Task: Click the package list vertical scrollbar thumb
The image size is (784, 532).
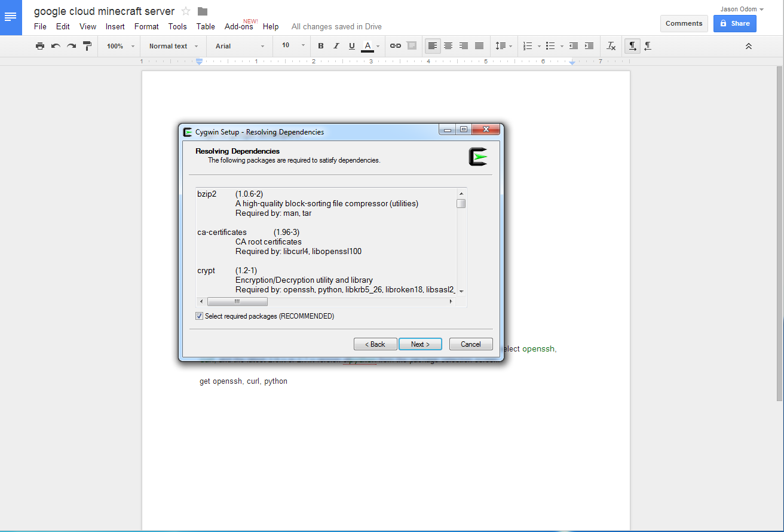Action: (461, 204)
